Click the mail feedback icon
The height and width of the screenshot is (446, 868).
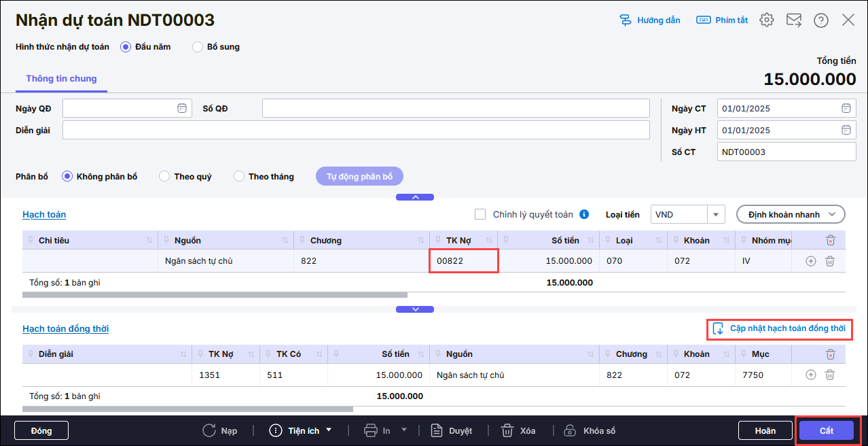pyautogui.click(x=794, y=20)
